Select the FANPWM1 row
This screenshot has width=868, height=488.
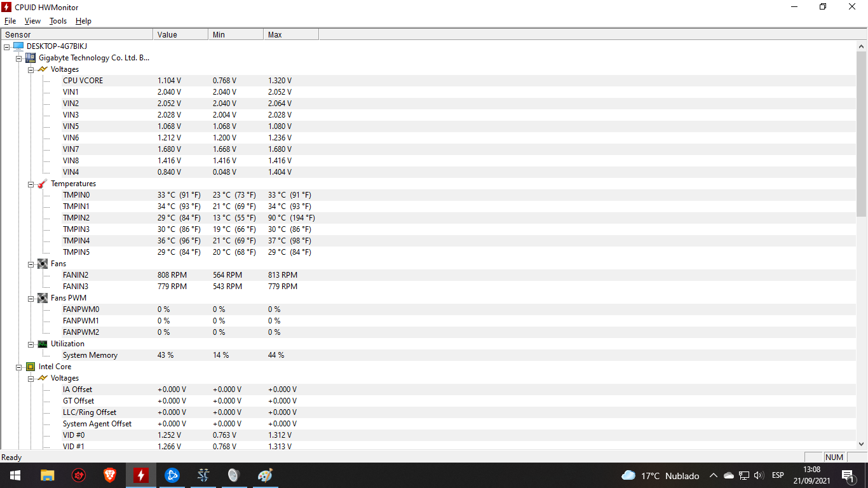point(459,321)
